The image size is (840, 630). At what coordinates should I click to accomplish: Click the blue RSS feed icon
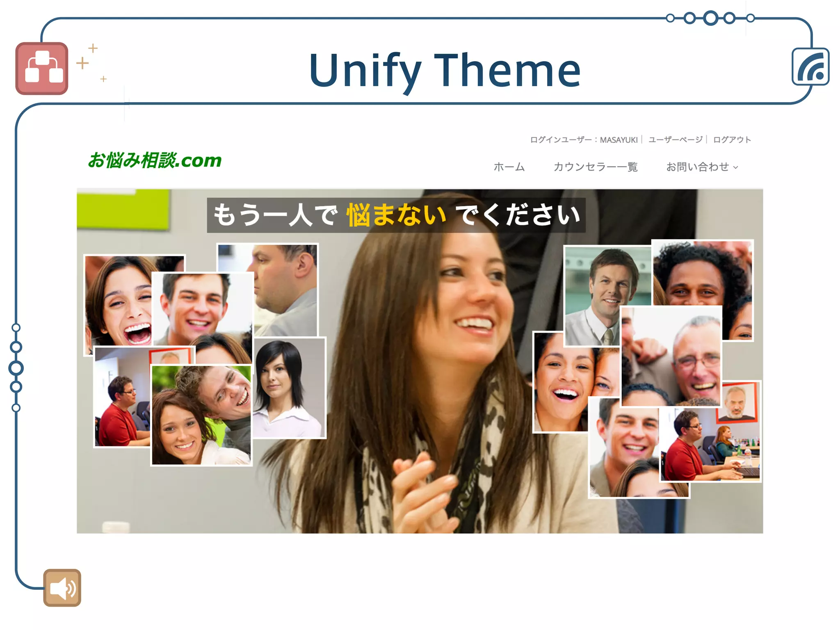click(810, 67)
